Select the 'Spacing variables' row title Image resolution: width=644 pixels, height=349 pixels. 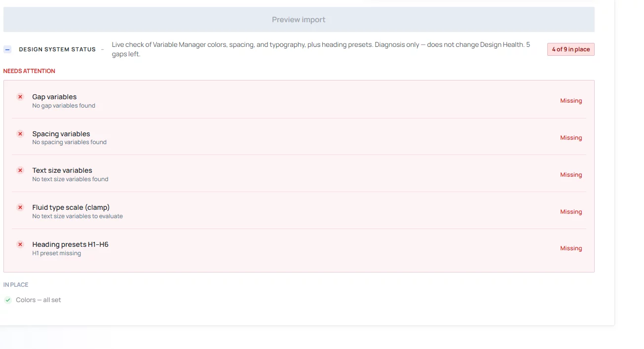61,134
